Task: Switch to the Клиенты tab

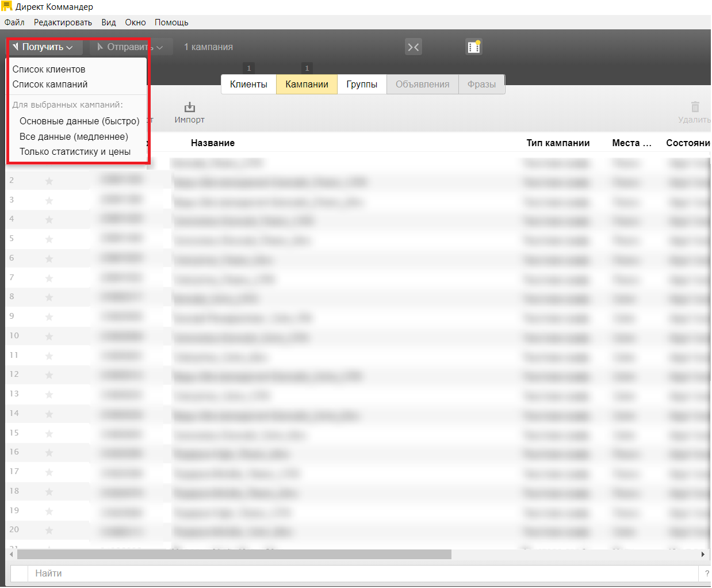Action: tap(248, 84)
